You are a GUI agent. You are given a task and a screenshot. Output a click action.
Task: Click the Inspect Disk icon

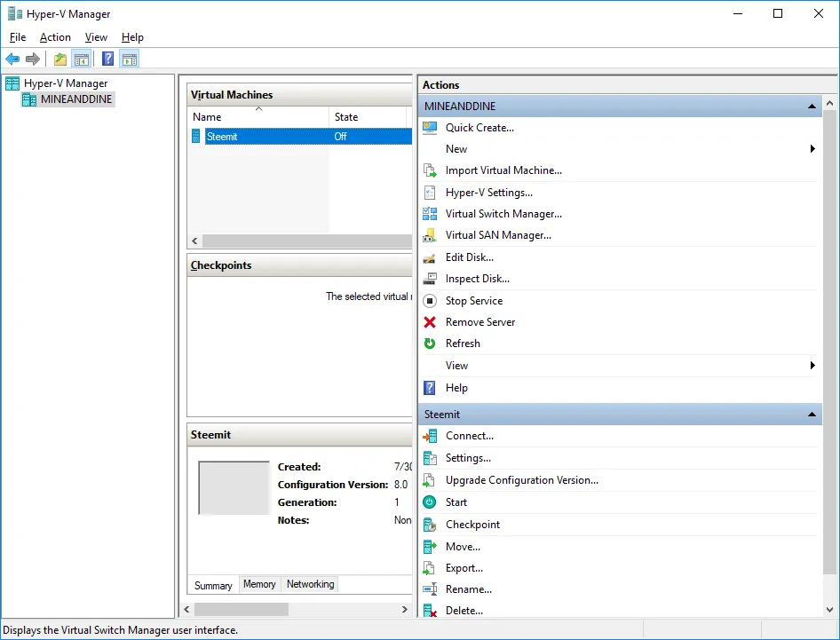pyautogui.click(x=430, y=279)
